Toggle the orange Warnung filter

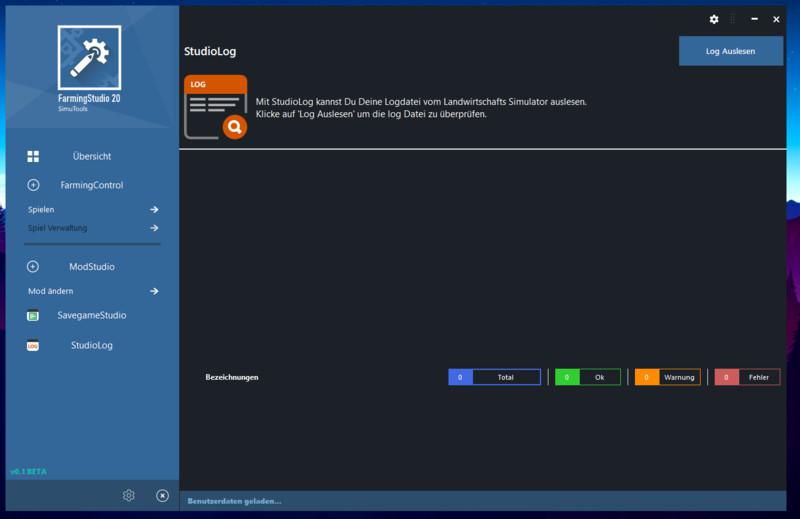tap(668, 377)
